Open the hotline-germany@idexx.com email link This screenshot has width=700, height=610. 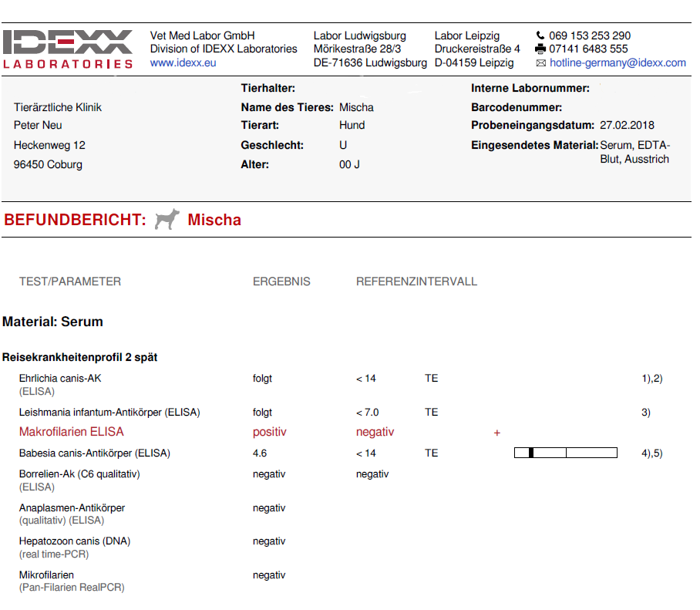[618, 63]
